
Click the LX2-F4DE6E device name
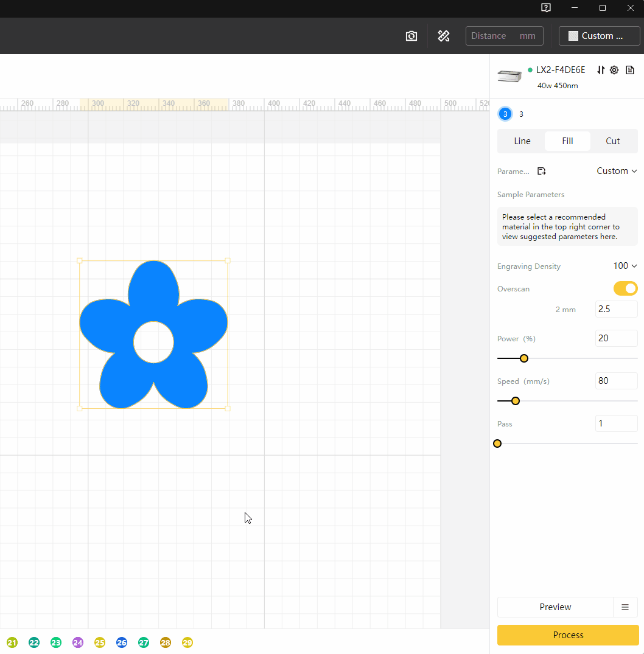[561, 69]
